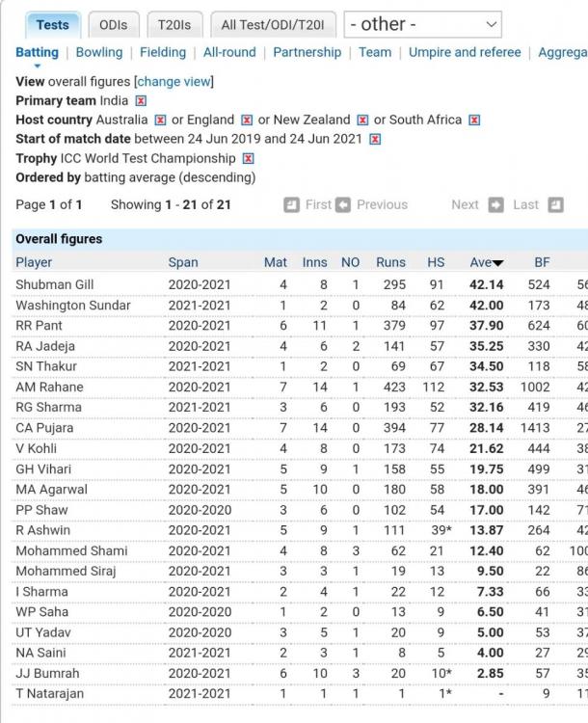Screen dimensions: 588x723
Task: Open the Partnership stats link
Action: coord(307,52)
